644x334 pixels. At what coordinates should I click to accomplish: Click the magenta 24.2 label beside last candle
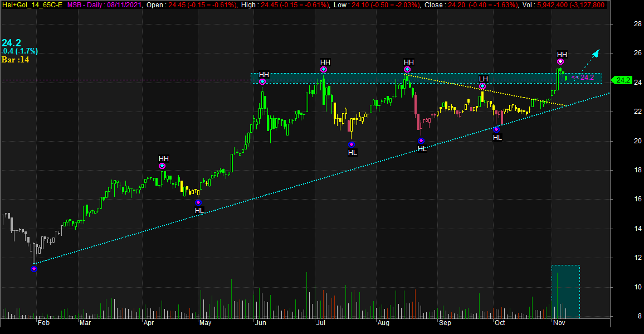tap(587, 78)
